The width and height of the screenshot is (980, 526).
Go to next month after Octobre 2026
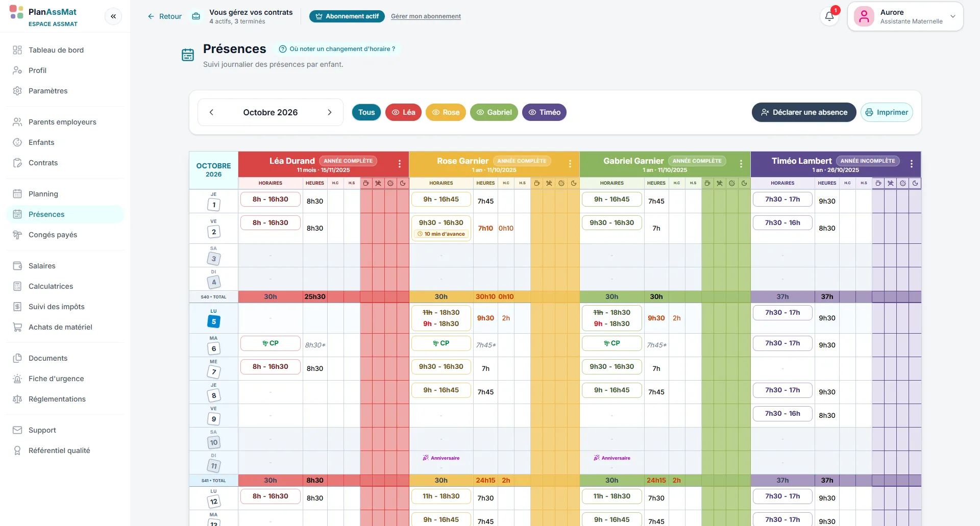tap(330, 112)
